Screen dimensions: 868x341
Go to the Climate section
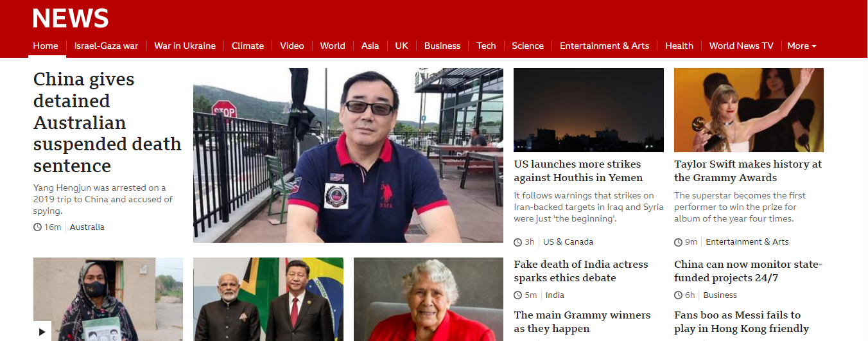click(x=248, y=46)
